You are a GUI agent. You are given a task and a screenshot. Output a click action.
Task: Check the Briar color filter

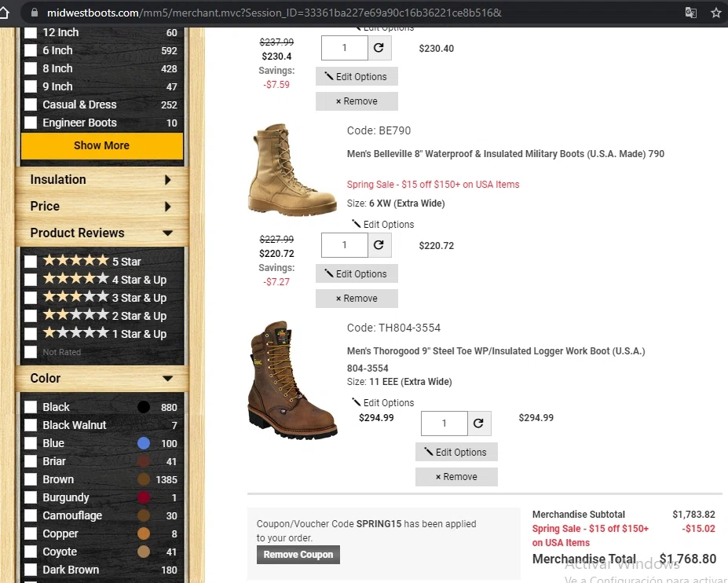tap(31, 462)
